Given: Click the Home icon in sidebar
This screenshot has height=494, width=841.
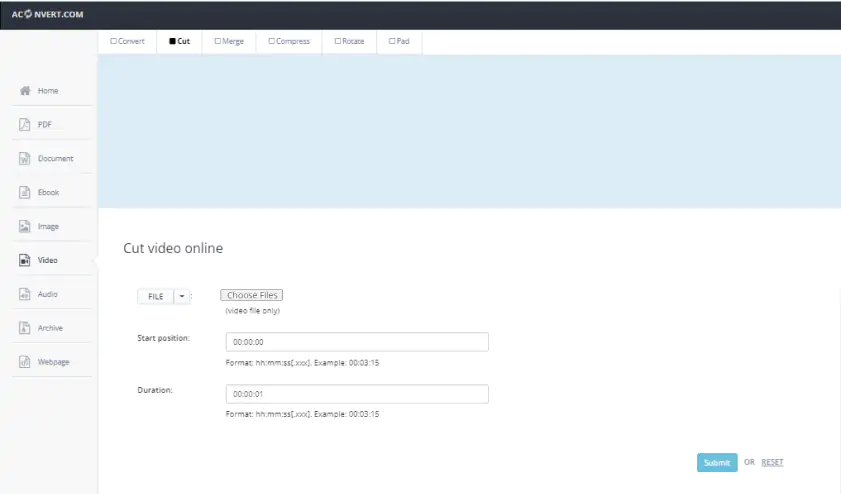Looking at the screenshot, I should coord(25,91).
